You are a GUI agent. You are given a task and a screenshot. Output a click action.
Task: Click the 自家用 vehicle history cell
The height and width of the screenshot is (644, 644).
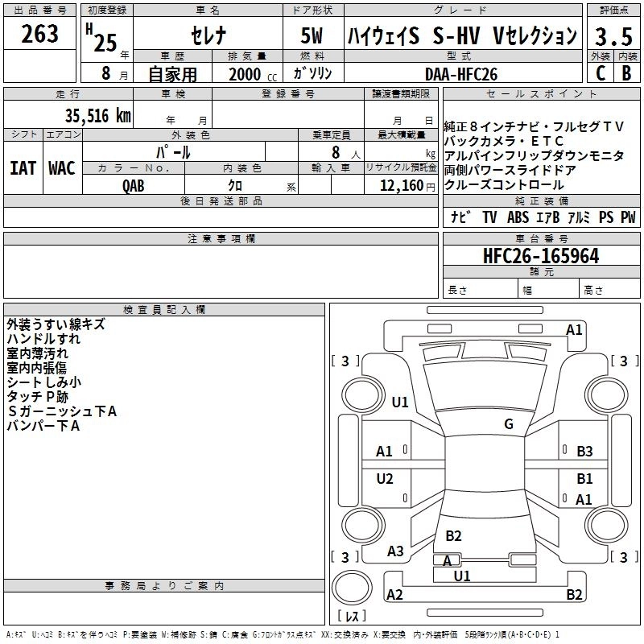click(171, 74)
